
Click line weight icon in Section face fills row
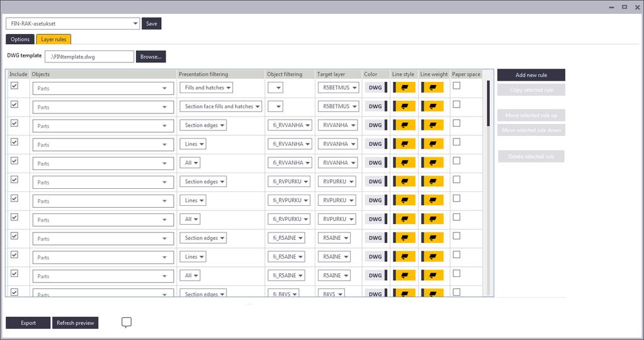click(432, 106)
